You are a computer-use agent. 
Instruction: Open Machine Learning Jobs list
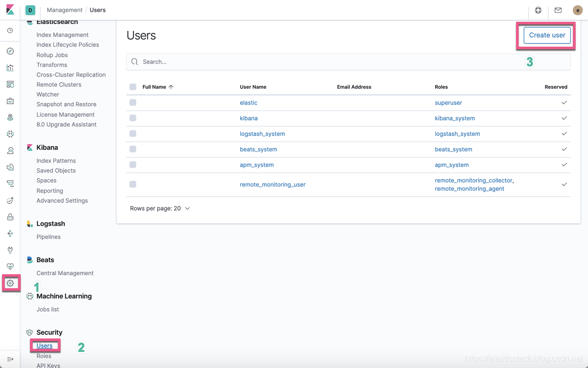(48, 309)
